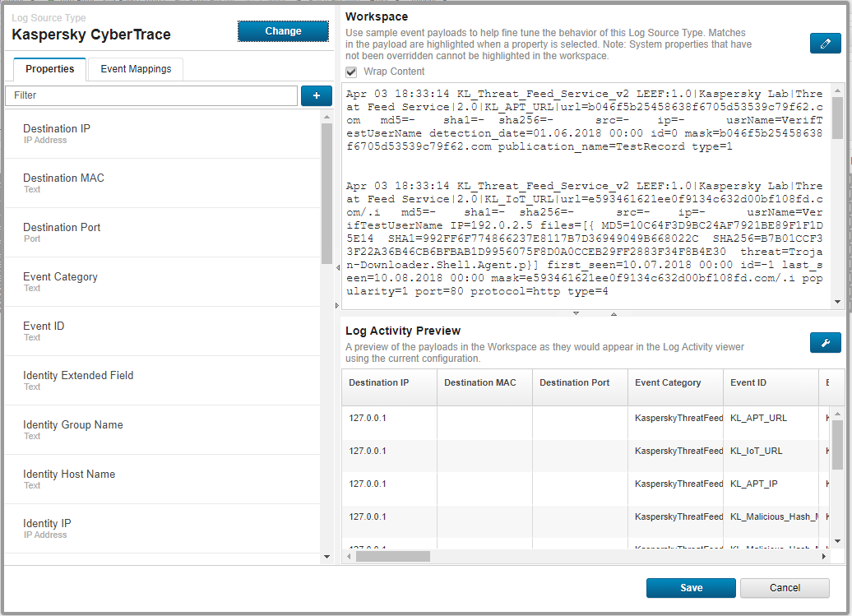
Task: Save the Kaspersky CyberTrace configuration
Action: pos(691,588)
